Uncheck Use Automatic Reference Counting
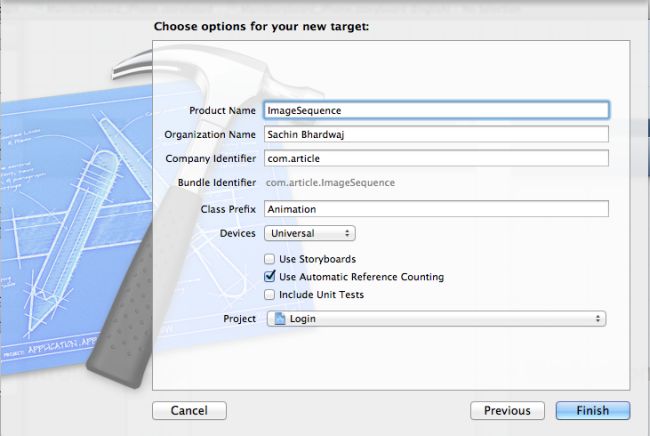Viewport: 650px width, 436px height. 269,277
